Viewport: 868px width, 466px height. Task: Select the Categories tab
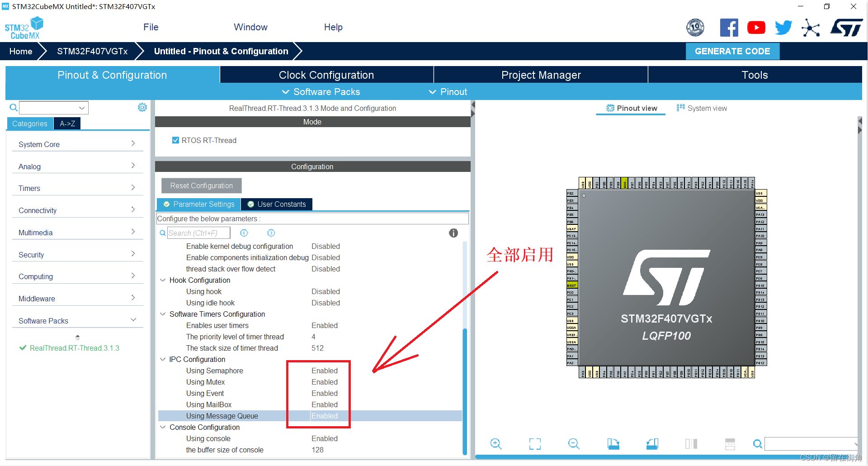click(x=29, y=124)
